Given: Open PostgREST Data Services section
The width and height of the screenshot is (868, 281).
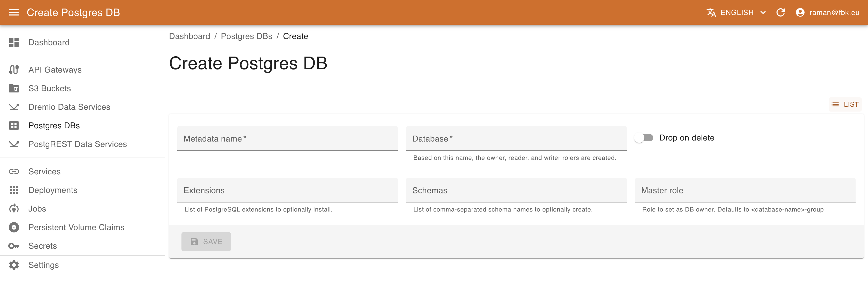Looking at the screenshot, I should [x=77, y=144].
